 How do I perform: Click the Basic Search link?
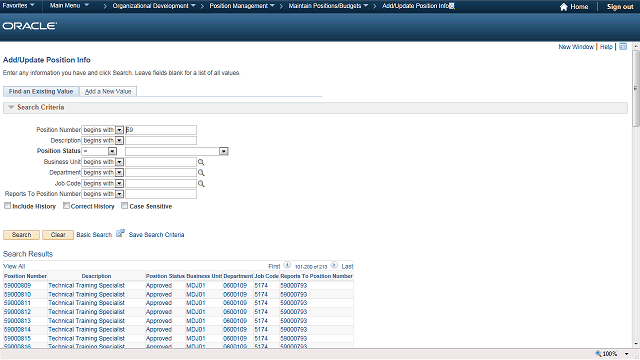[x=94, y=235]
